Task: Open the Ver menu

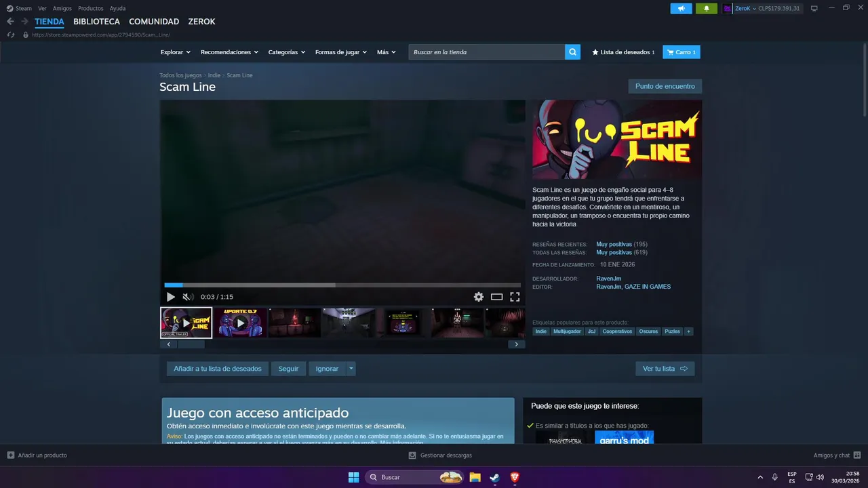Action: pyautogui.click(x=42, y=8)
